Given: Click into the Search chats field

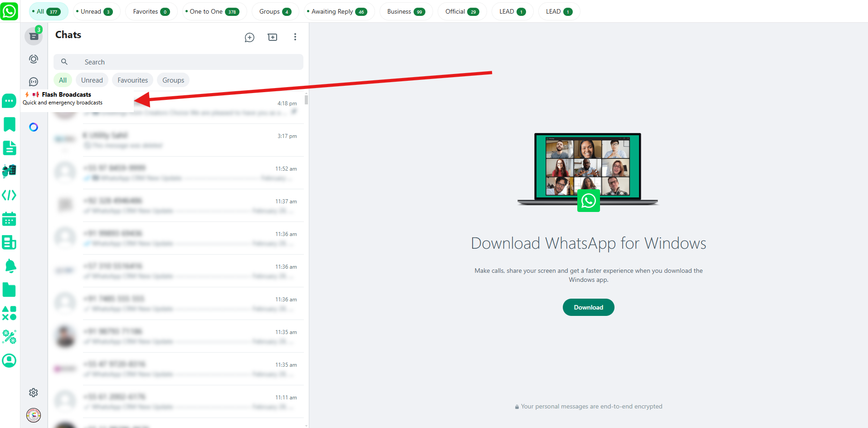Looking at the screenshot, I should (x=181, y=62).
